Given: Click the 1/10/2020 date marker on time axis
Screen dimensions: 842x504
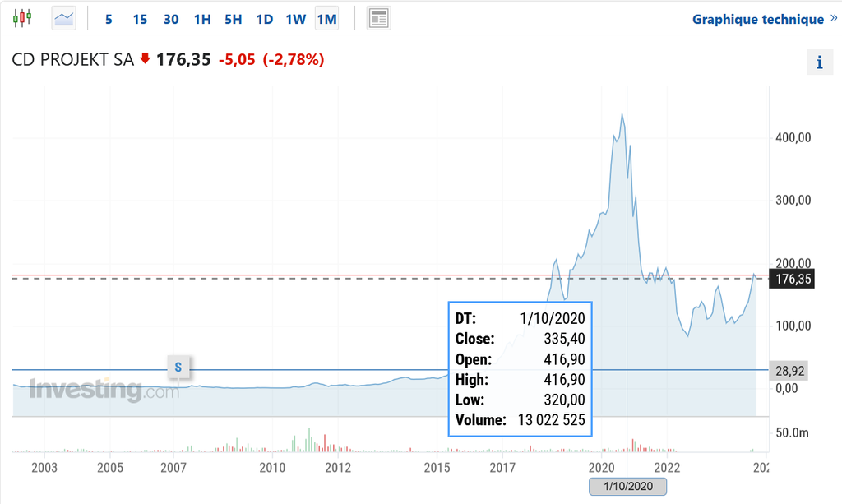Looking at the screenshot, I should (627, 487).
